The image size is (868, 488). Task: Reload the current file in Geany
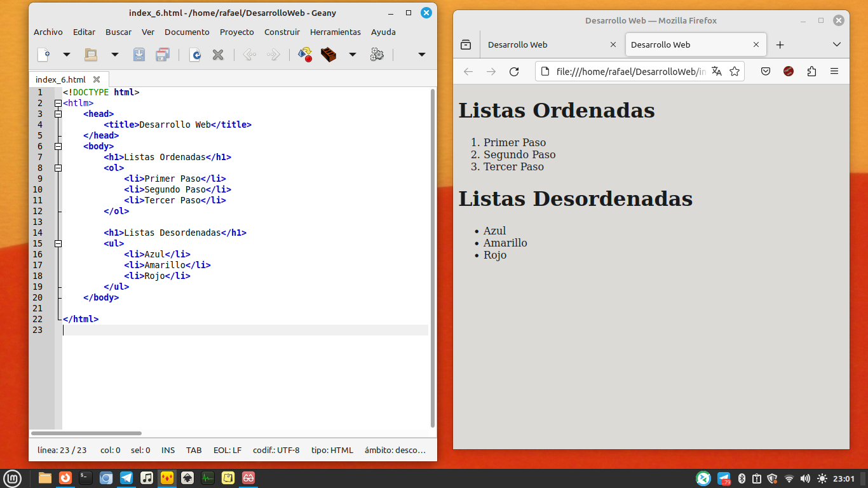pos(195,55)
